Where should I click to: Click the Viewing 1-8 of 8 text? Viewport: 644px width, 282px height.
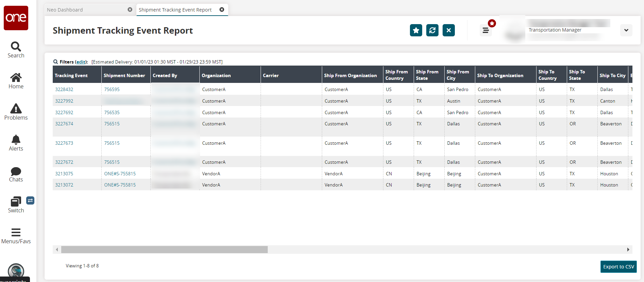point(82,266)
